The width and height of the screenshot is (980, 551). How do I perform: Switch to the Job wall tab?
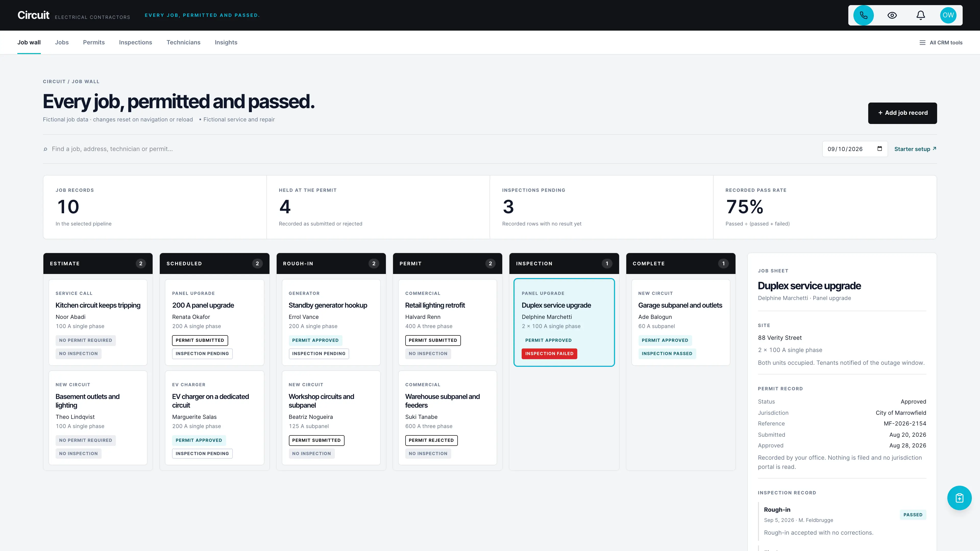pos(29,43)
